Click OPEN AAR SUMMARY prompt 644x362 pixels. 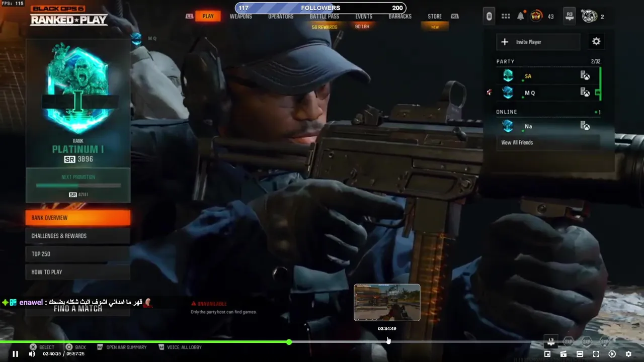[122, 347]
